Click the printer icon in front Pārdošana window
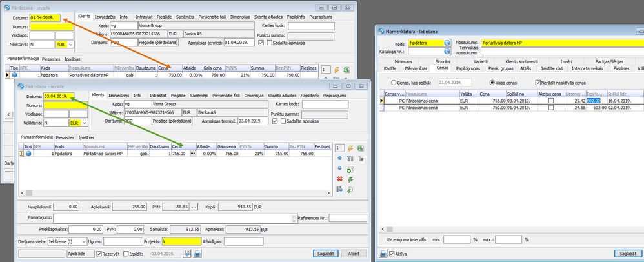This screenshot has height=262, width=644. coord(197,254)
